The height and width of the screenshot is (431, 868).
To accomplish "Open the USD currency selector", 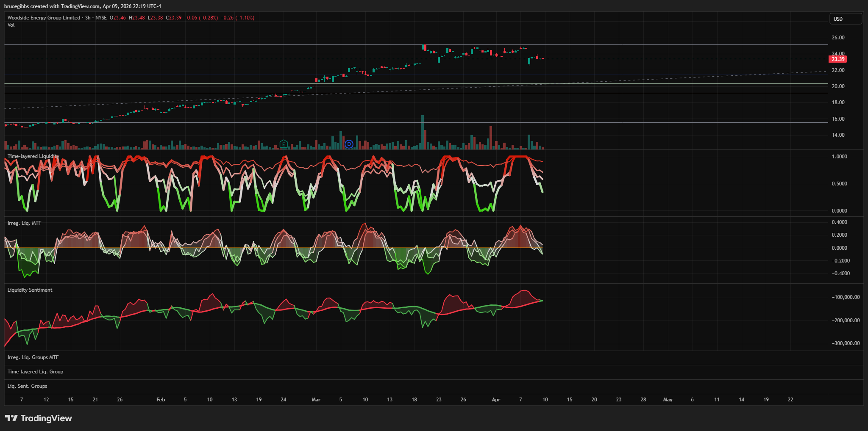I will [845, 19].
